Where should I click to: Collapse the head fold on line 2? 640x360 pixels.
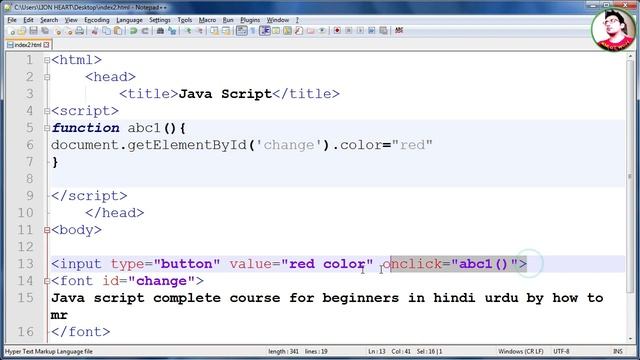pos(47,77)
